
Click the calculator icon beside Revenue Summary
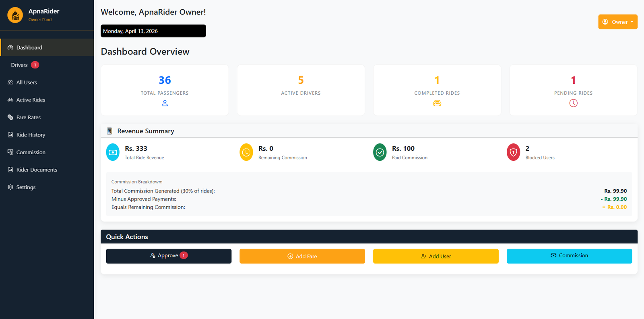coord(109,131)
